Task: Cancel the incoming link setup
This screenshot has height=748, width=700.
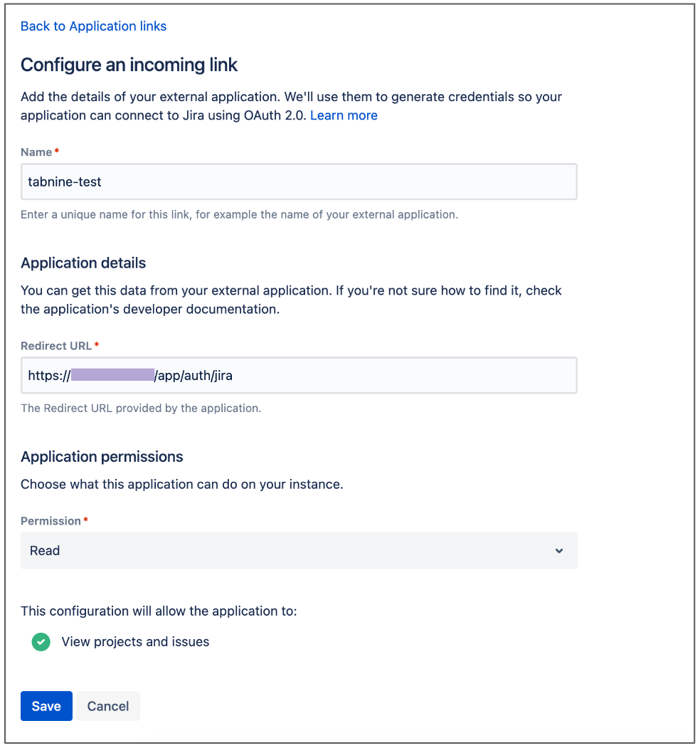Action: (108, 706)
